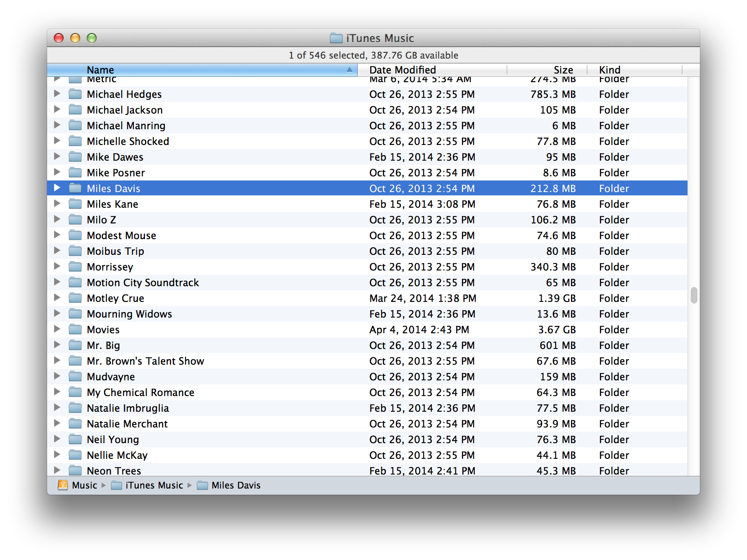
Task: Click the Michelle Shocked folder icon
Action: [x=75, y=141]
